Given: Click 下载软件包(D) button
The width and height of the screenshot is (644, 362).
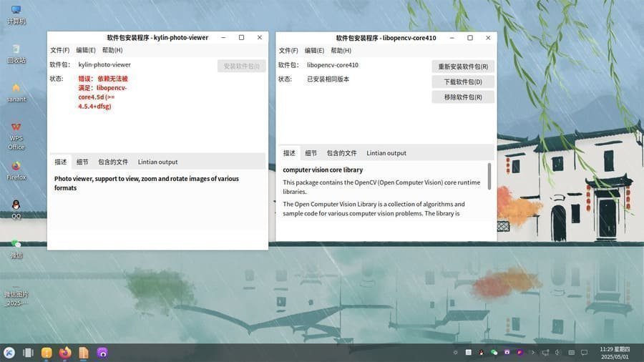Looking at the screenshot, I should tap(463, 82).
